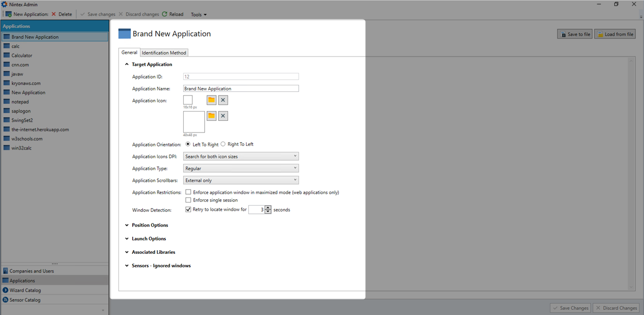Clear the 48x48 application icon

point(223,116)
